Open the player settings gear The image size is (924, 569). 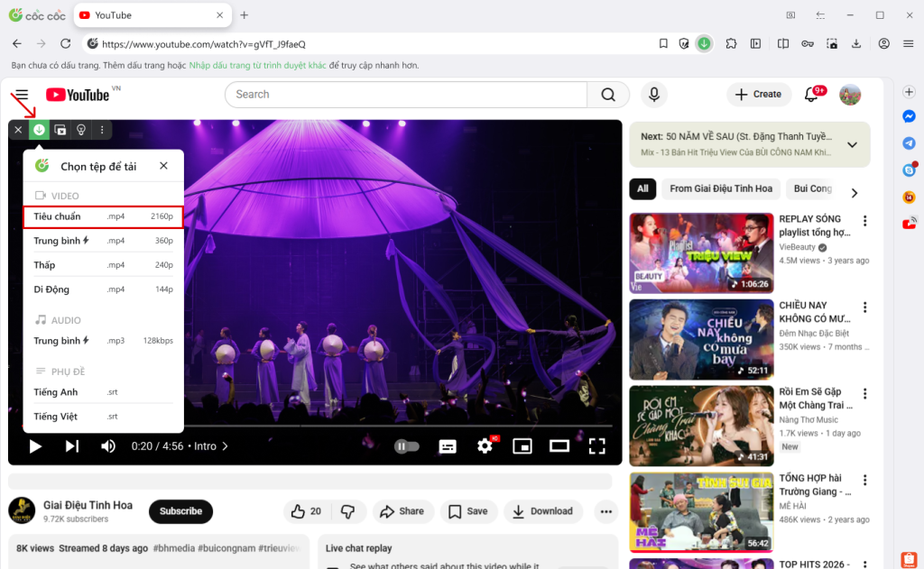[x=485, y=446]
